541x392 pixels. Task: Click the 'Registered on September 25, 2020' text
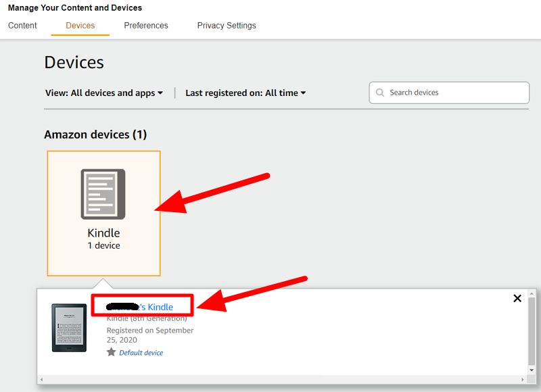pyautogui.click(x=149, y=335)
